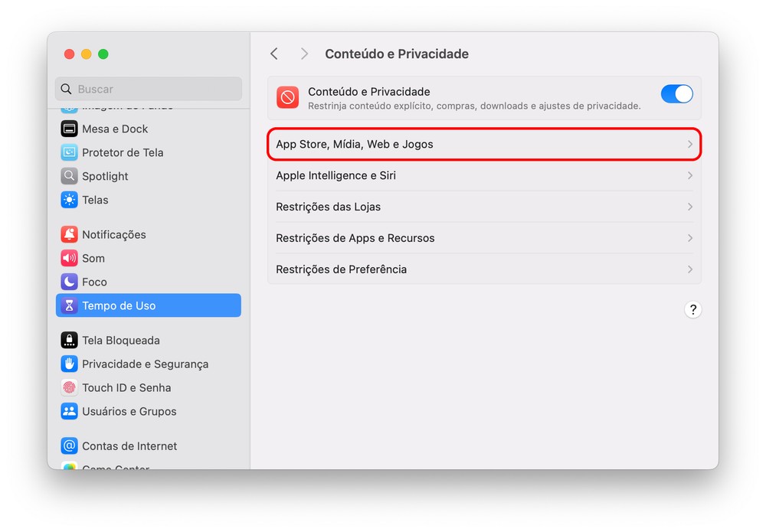Open Restrições de Preferência row

tap(484, 269)
